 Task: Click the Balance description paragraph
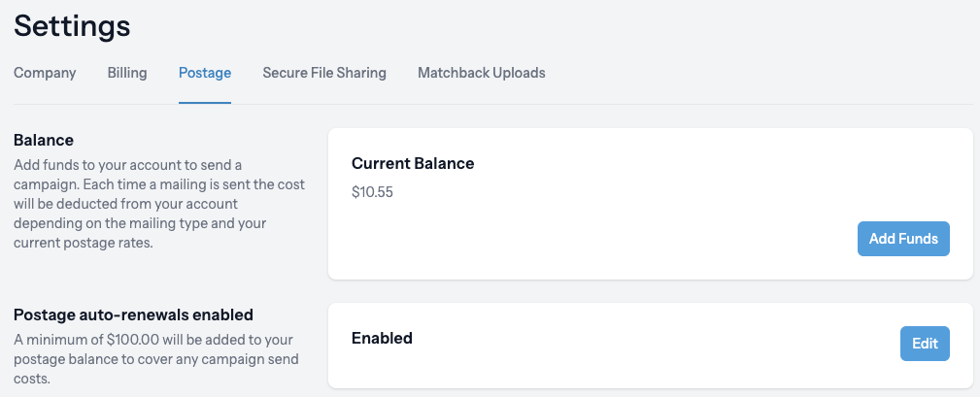click(x=159, y=204)
